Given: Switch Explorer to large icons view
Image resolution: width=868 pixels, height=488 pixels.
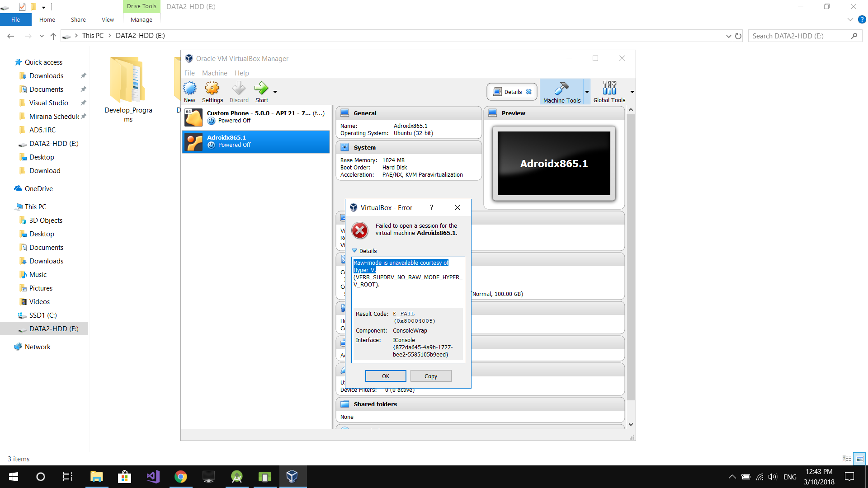Looking at the screenshot, I should (859, 459).
